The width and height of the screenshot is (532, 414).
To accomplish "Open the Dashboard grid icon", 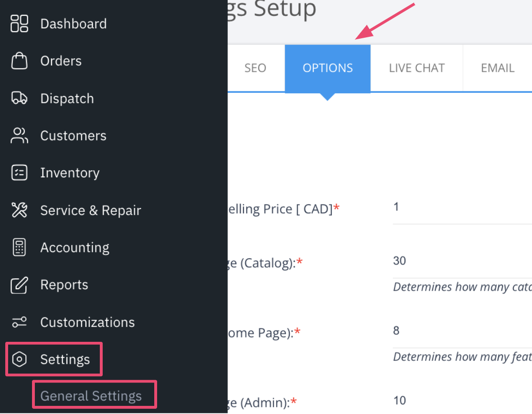I will [19, 23].
